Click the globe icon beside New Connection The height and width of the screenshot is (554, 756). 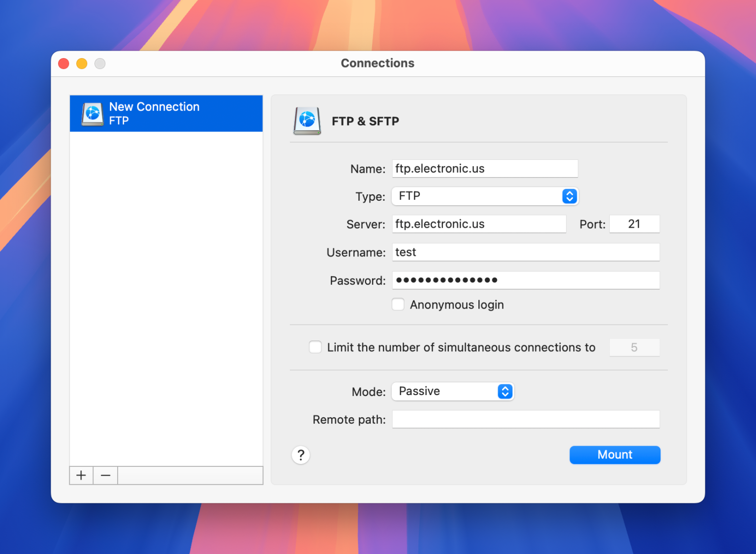click(92, 113)
